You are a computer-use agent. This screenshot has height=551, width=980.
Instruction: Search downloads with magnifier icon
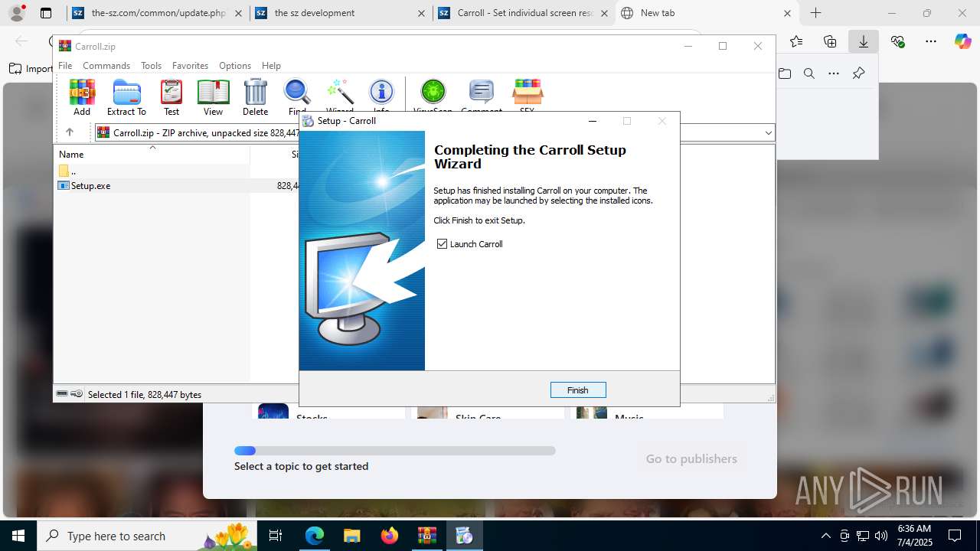point(809,73)
